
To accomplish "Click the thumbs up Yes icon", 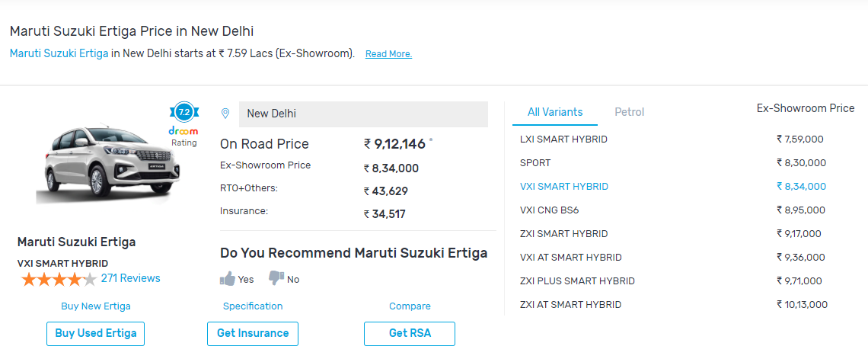I will click(228, 278).
